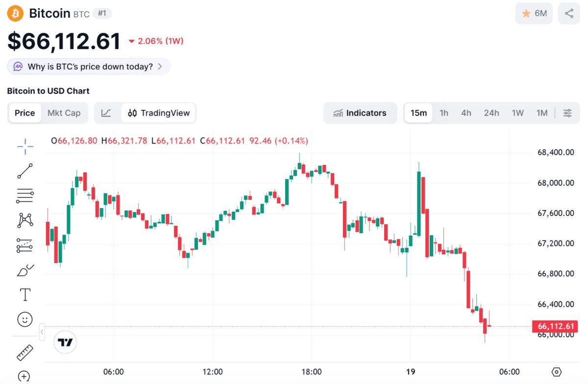
Task: Switch to Mkt Cap view
Action: click(x=64, y=113)
